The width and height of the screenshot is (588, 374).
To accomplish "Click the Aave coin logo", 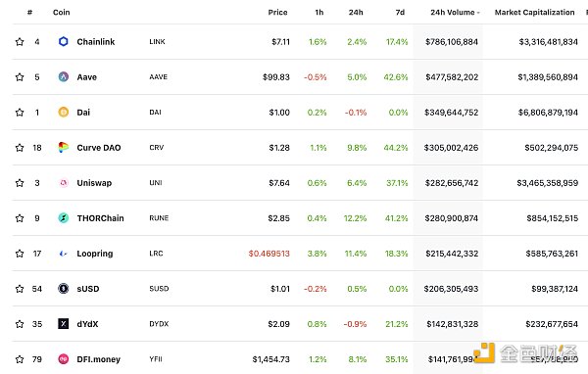I will pyautogui.click(x=64, y=76).
